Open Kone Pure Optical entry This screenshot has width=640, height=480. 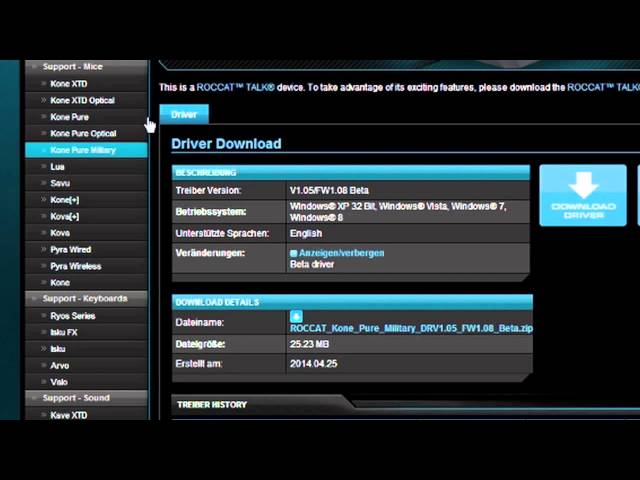(x=86, y=133)
